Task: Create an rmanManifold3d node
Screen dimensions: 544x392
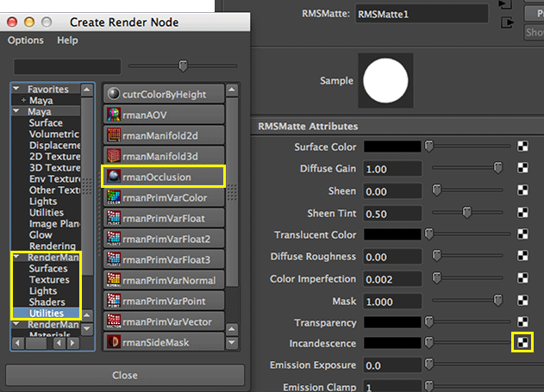Action: [x=164, y=156]
